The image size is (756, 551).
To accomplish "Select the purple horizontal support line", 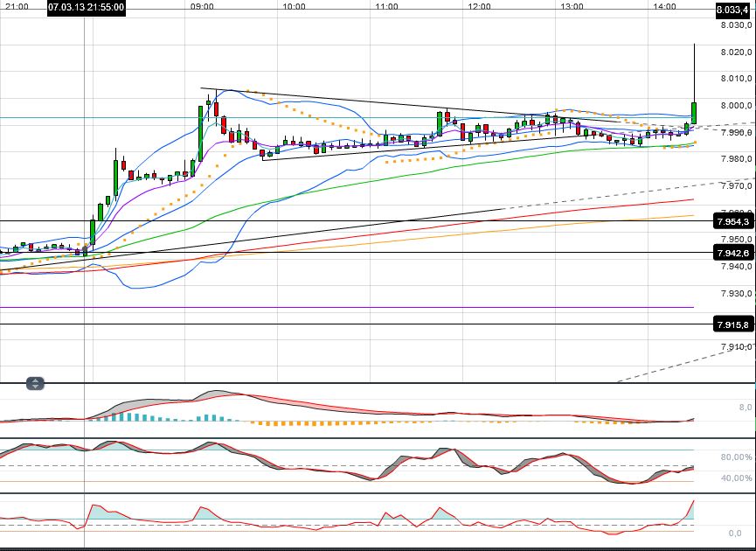I will pos(347,307).
